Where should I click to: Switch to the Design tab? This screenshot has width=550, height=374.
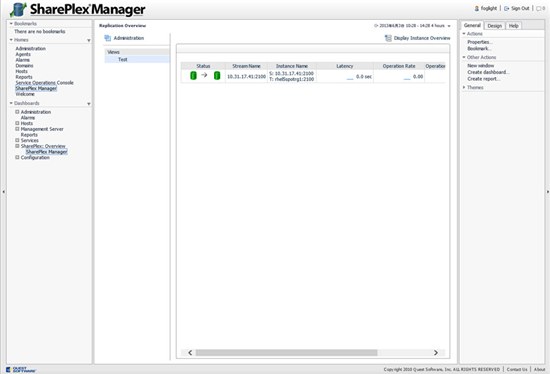[x=495, y=26]
